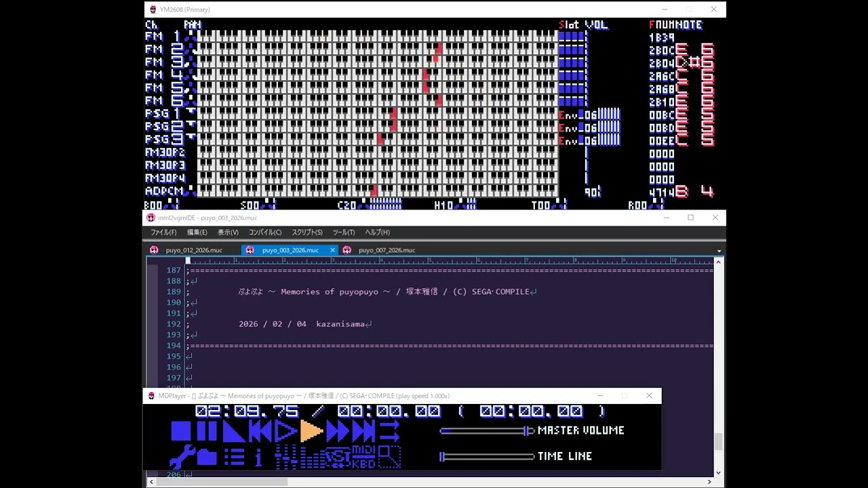Open the mixer faders icon in MDPlayer
This screenshot has height=488, width=868.
(285, 457)
